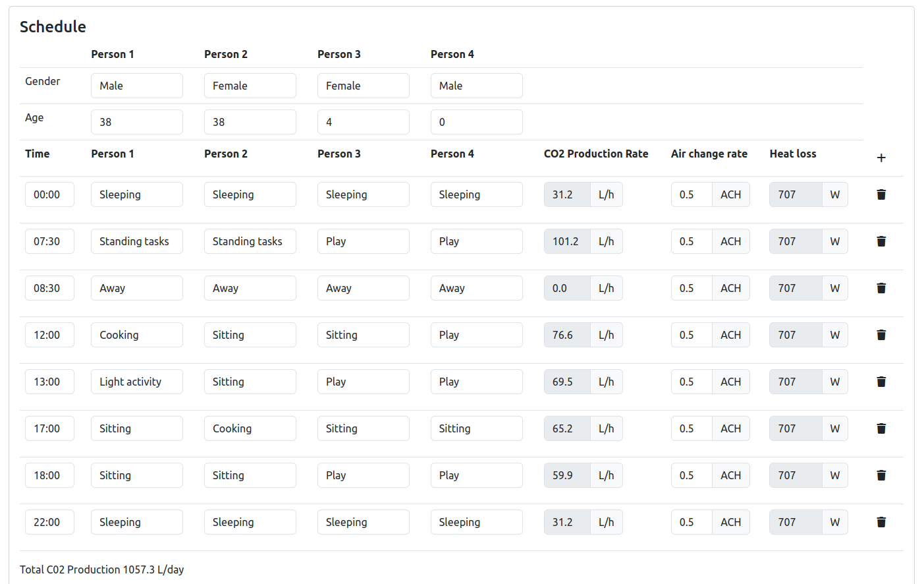Open Person 1 gender dropdown showing Male
This screenshot has height=584, width=924.
point(137,86)
